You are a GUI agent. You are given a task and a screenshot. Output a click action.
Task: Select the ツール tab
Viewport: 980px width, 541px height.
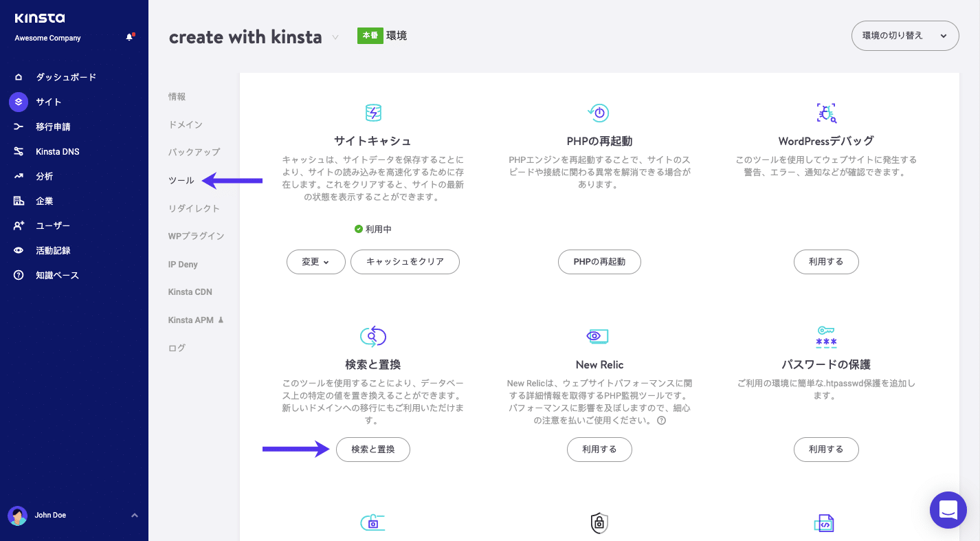(x=181, y=181)
